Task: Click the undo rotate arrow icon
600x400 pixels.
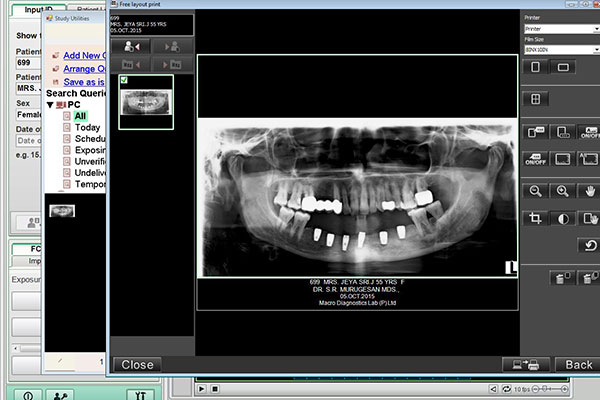Action: click(589, 245)
